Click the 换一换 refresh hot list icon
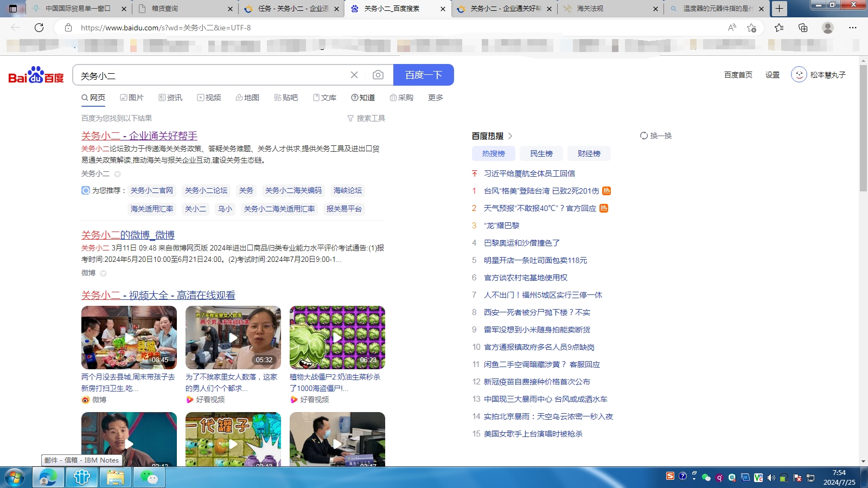 644,136
